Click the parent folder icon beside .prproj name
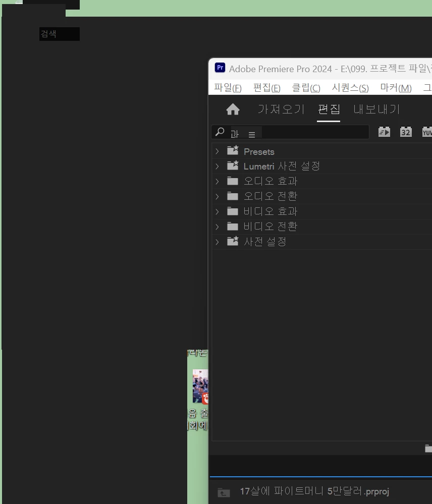 224,492
